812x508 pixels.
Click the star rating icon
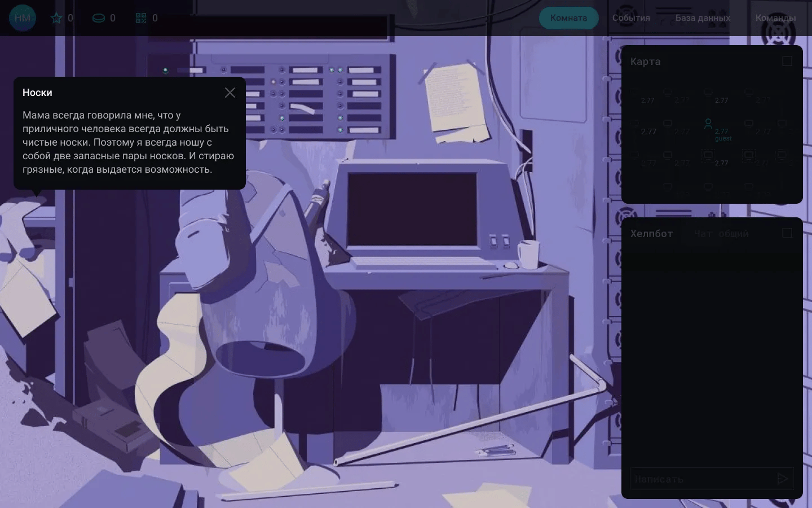pyautogui.click(x=56, y=18)
